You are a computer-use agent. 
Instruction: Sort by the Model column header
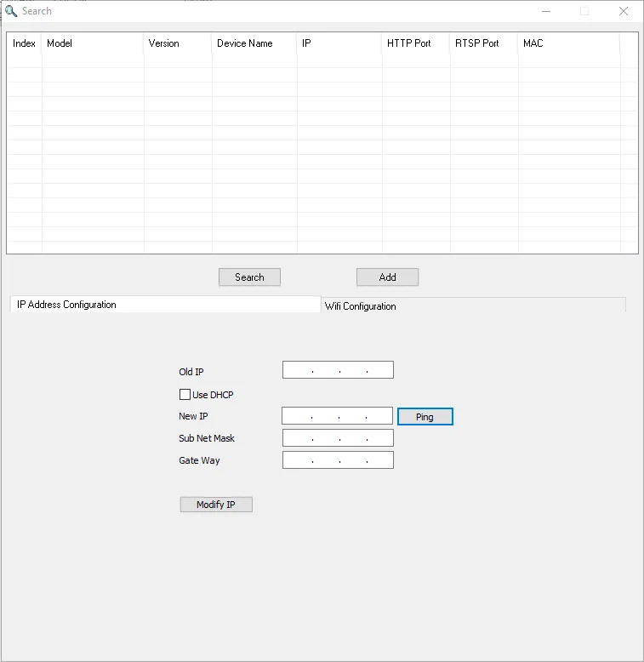(x=93, y=43)
